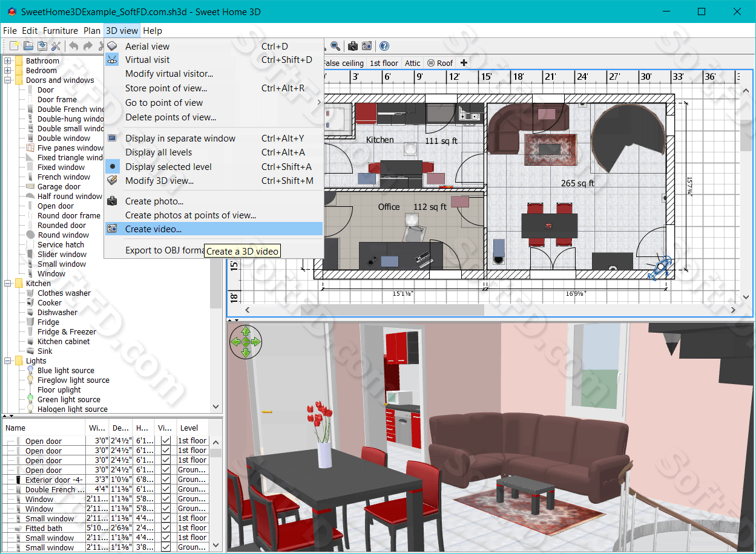
Task: Click the Zoom out magnifier icon
Action: pos(335,46)
